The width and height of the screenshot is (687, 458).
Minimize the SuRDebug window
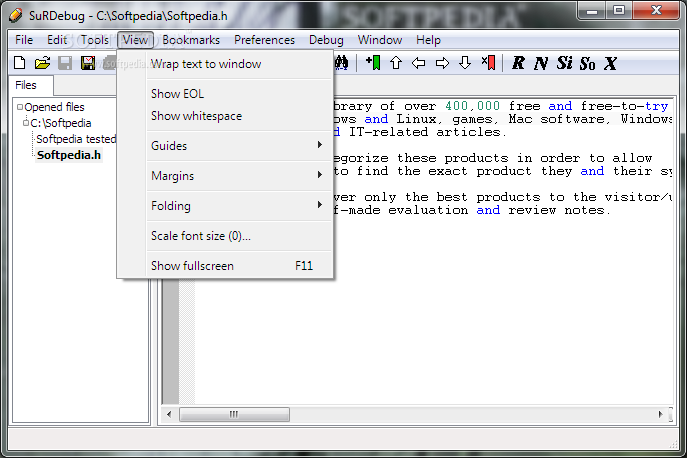tap(592, 11)
